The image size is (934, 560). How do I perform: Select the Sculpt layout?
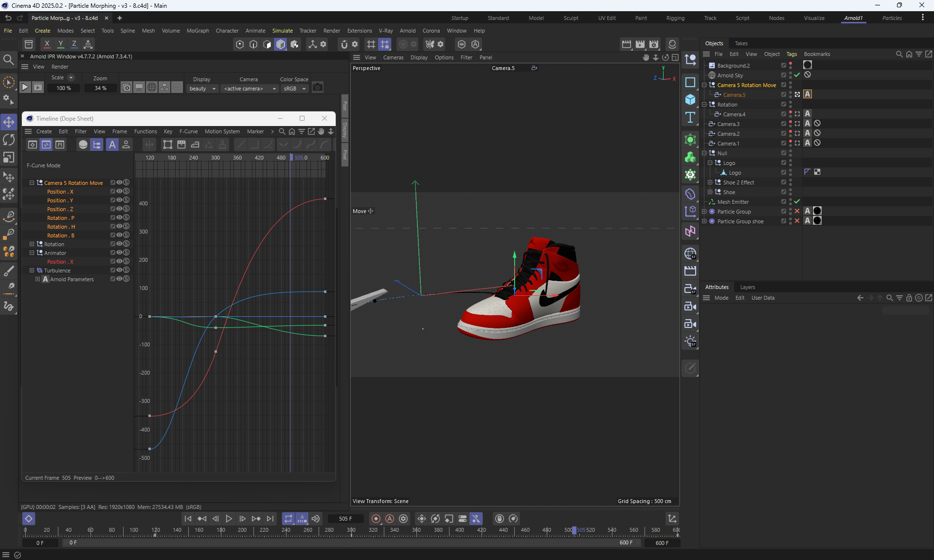[571, 18]
